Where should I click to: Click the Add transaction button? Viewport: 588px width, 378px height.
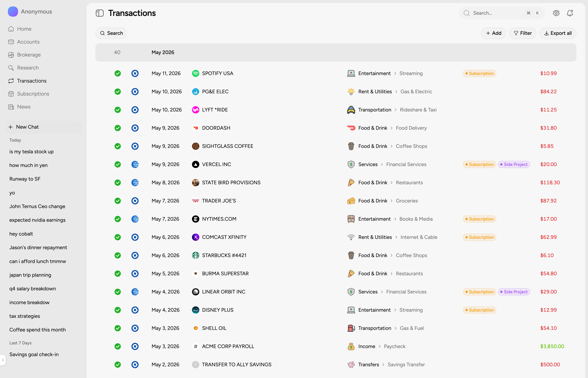493,33
